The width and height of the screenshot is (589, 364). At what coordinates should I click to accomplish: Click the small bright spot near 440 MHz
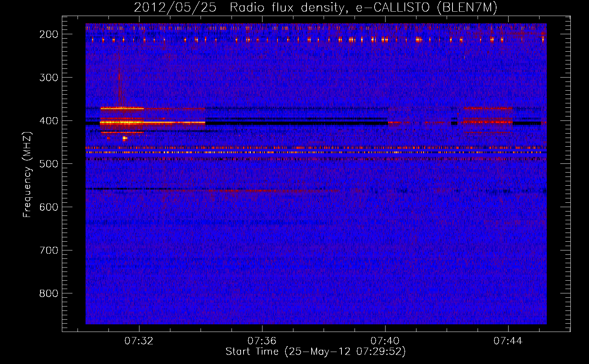pos(125,138)
